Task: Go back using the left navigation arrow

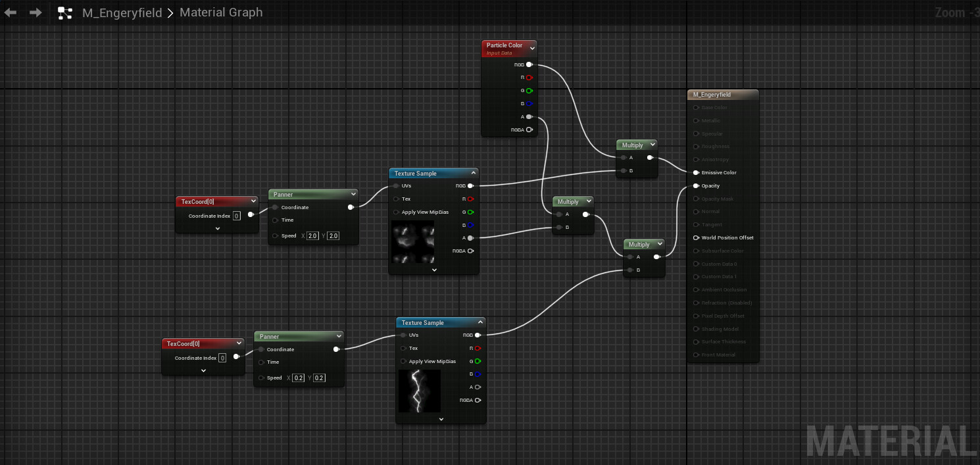Action: pos(11,12)
